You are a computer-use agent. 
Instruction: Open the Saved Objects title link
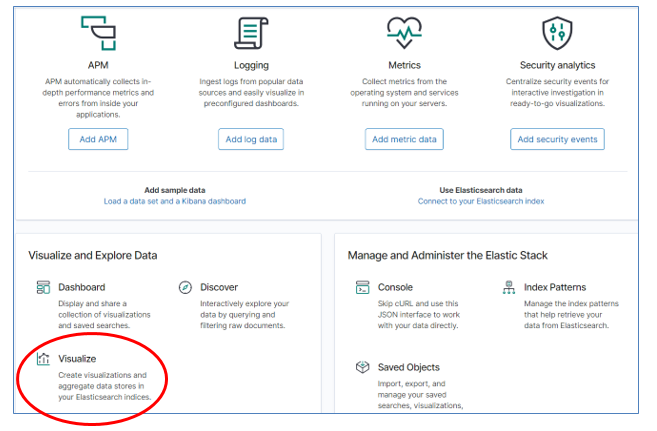coord(409,367)
